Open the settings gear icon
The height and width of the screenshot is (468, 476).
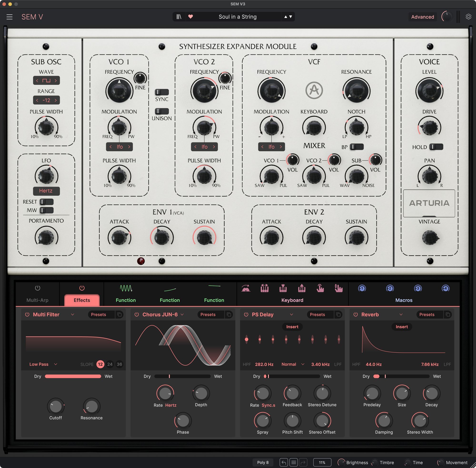coord(468,17)
